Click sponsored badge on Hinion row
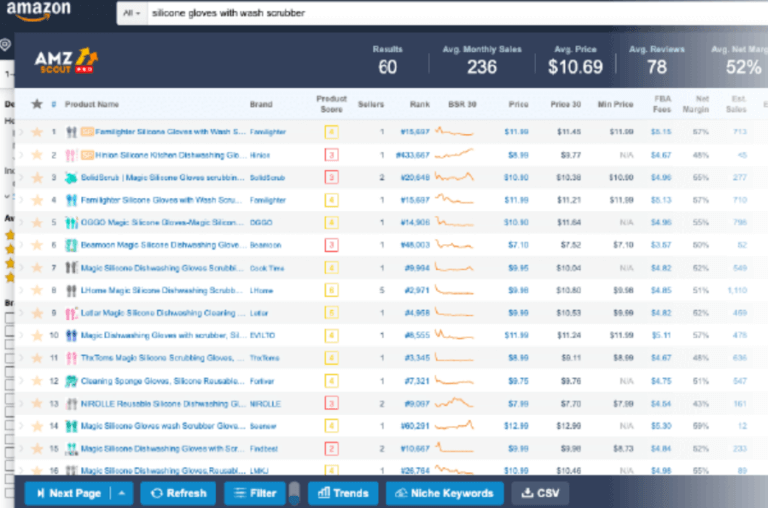Screen dimensions: 768x508 click(x=87, y=155)
